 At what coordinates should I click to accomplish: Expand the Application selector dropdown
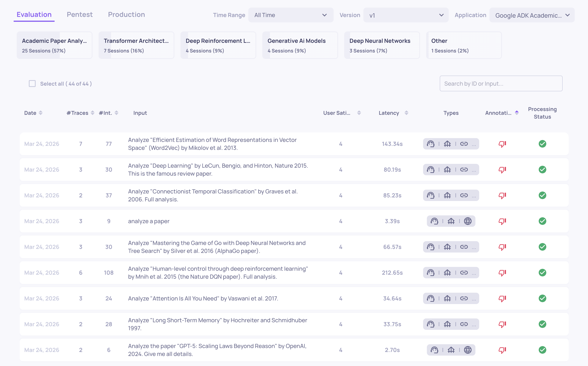(x=532, y=15)
